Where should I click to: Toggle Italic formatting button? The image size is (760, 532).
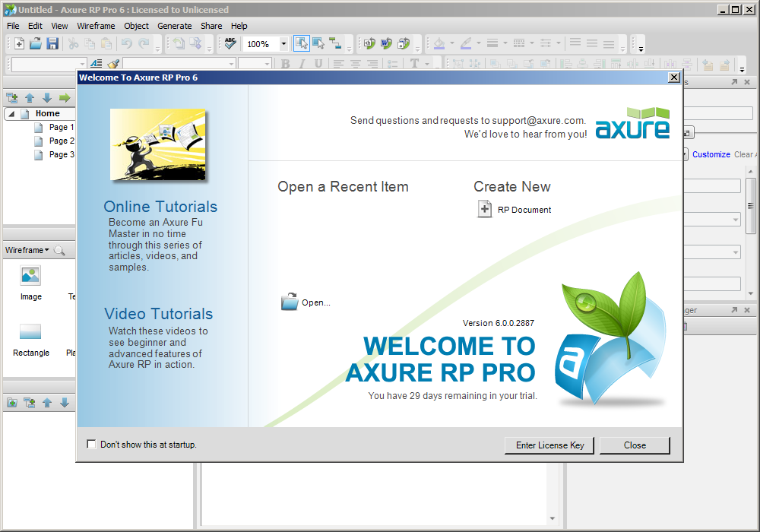pyautogui.click(x=302, y=64)
